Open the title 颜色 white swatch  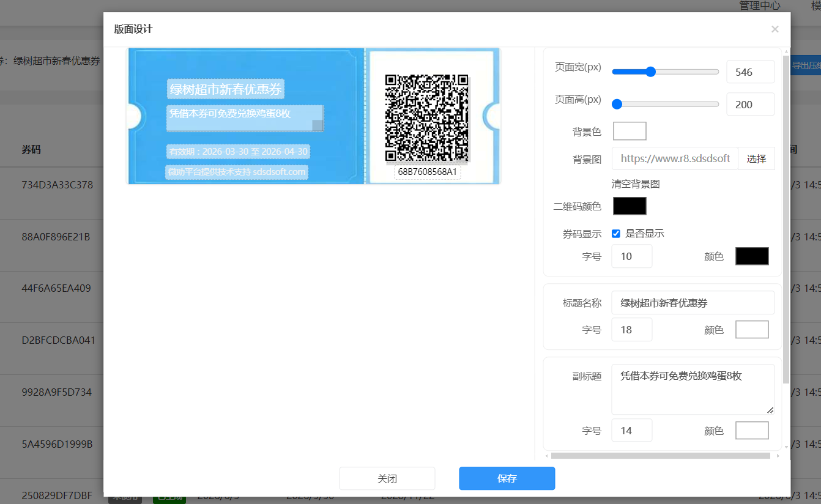[x=752, y=330]
